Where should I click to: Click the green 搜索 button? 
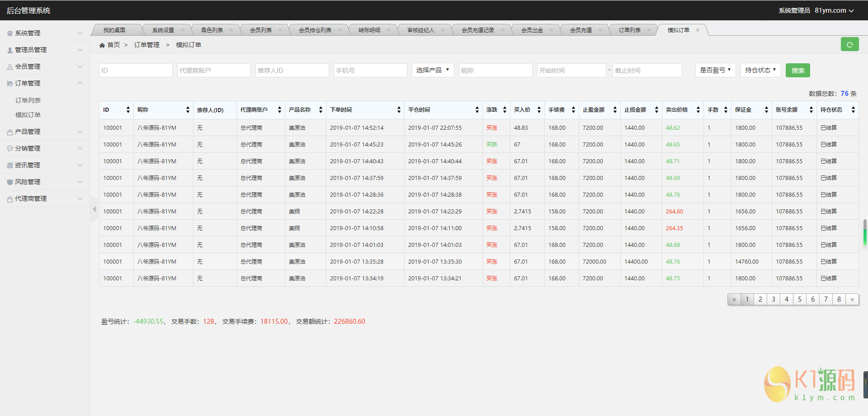(x=797, y=71)
